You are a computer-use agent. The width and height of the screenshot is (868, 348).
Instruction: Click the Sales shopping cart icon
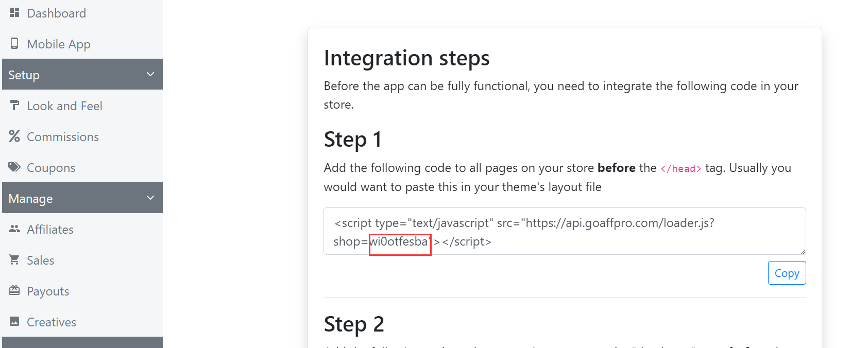pyautogui.click(x=14, y=260)
